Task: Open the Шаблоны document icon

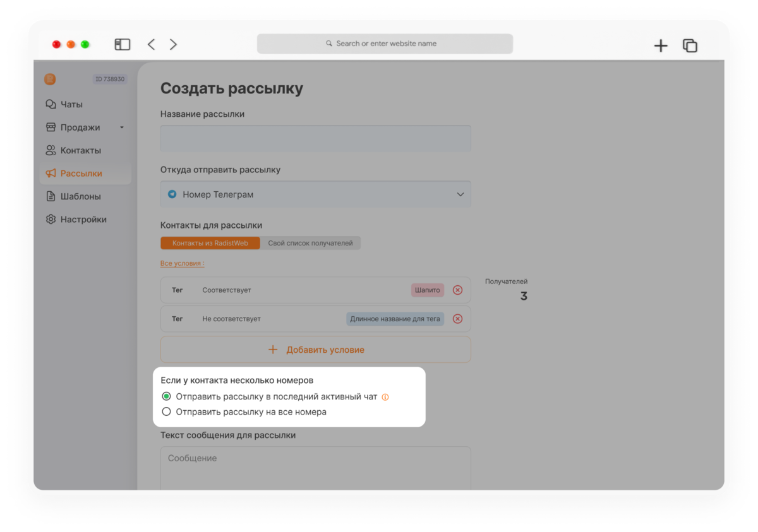Action: click(x=51, y=196)
